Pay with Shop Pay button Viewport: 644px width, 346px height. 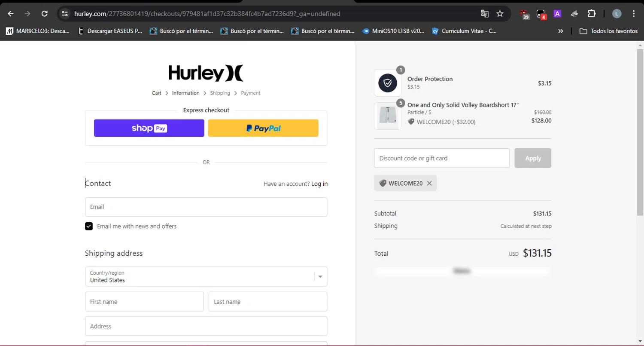pyautogui.click(x=149, y=128)
